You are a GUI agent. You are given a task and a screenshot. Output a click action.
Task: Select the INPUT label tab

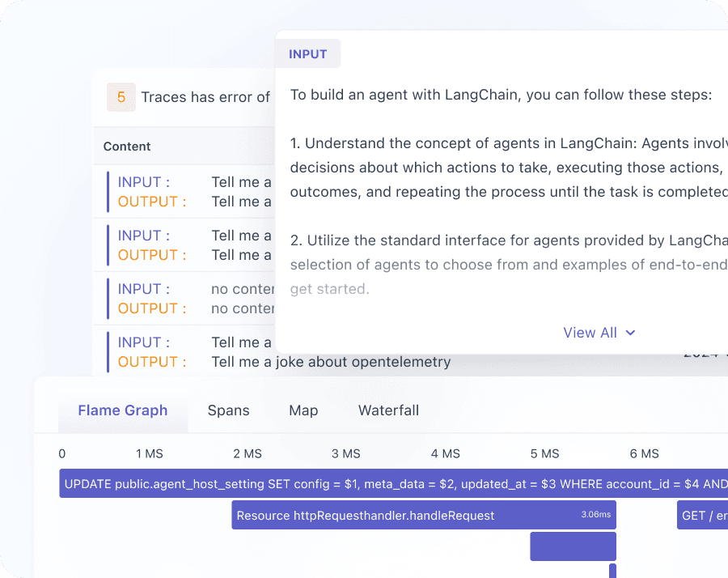pos(308,54)
